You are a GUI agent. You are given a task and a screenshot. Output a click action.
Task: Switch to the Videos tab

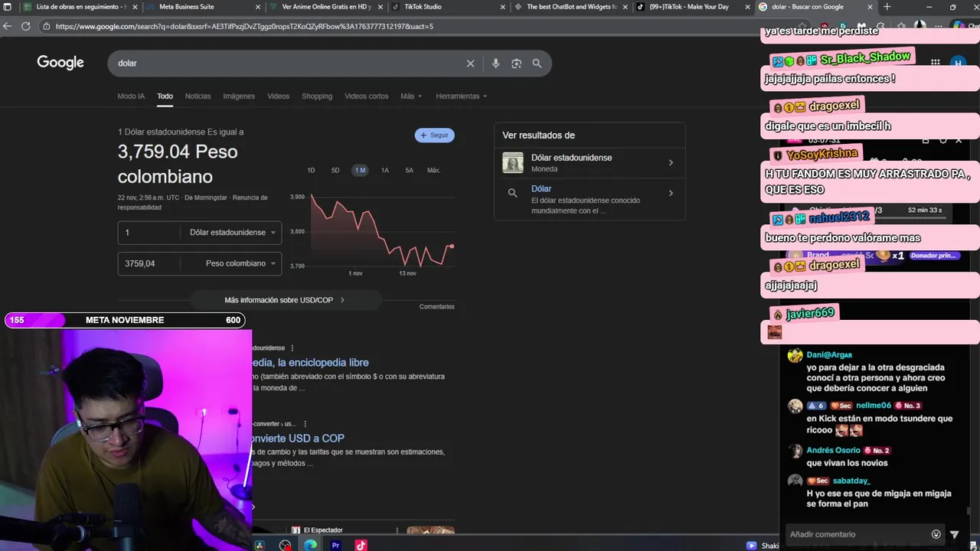(278, 96)
